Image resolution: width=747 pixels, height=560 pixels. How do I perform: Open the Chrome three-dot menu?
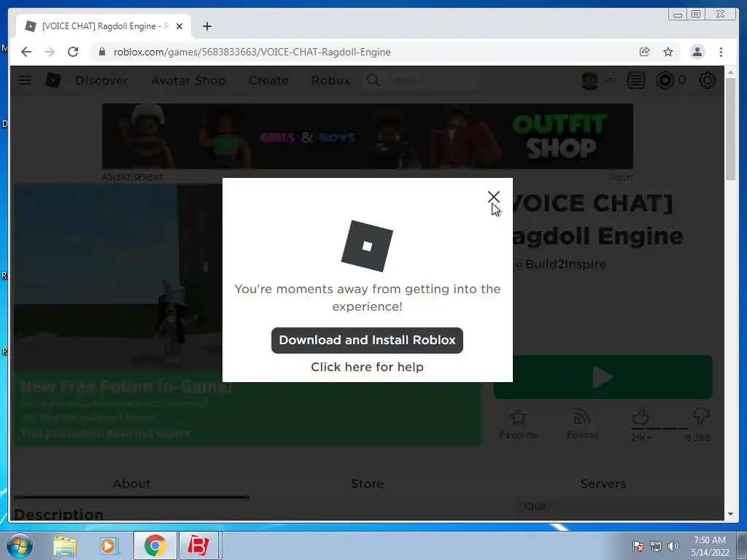(x=721, y=52)
